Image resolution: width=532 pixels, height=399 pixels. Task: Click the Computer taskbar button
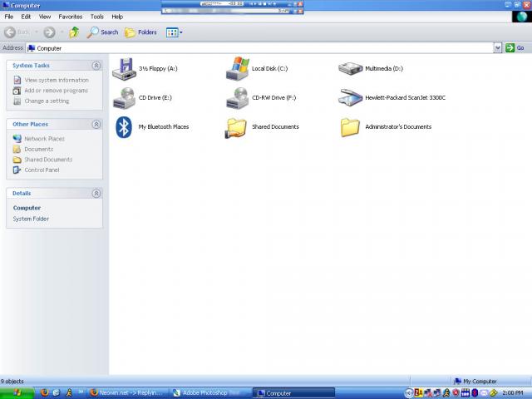[293, 393]
